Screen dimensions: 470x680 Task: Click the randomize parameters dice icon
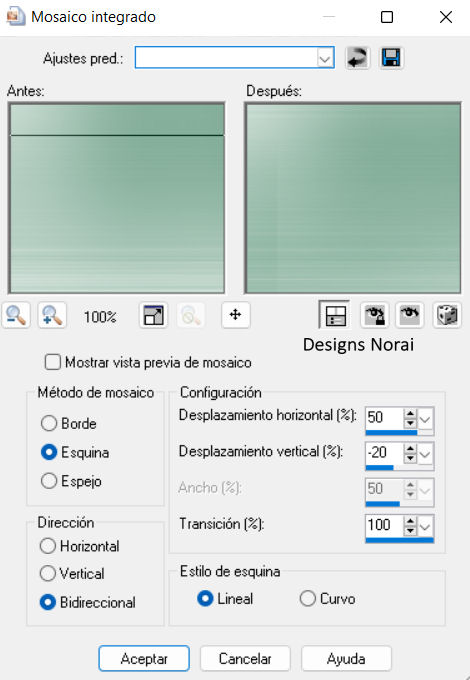pyautogui.click(x=447, y=315)
